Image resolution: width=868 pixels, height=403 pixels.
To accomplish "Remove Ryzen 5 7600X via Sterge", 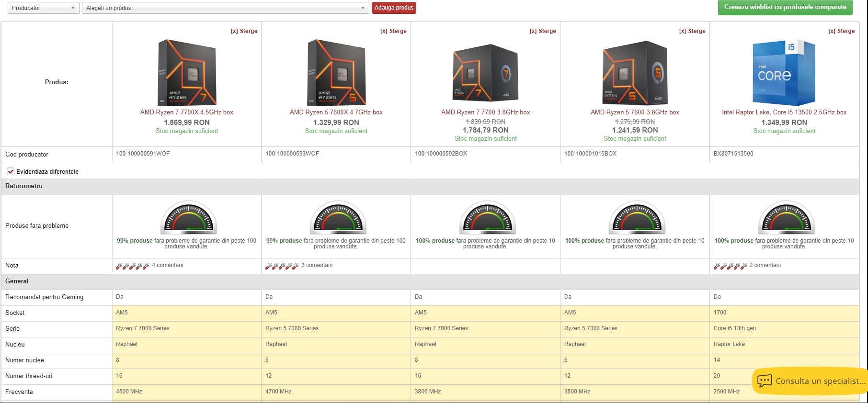I will [393, 31].
